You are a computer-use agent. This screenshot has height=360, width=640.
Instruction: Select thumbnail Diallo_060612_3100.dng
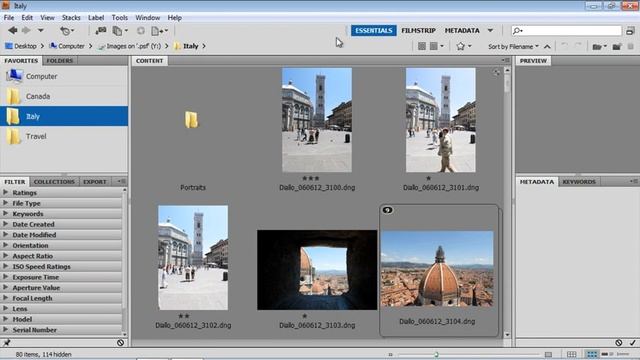pyautogui.click(x=317, y=120)
